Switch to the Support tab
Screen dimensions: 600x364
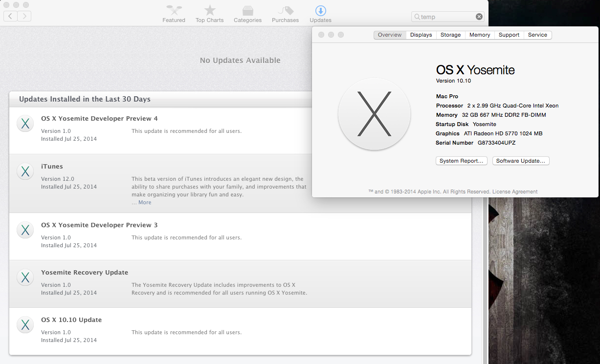(509, 35)
